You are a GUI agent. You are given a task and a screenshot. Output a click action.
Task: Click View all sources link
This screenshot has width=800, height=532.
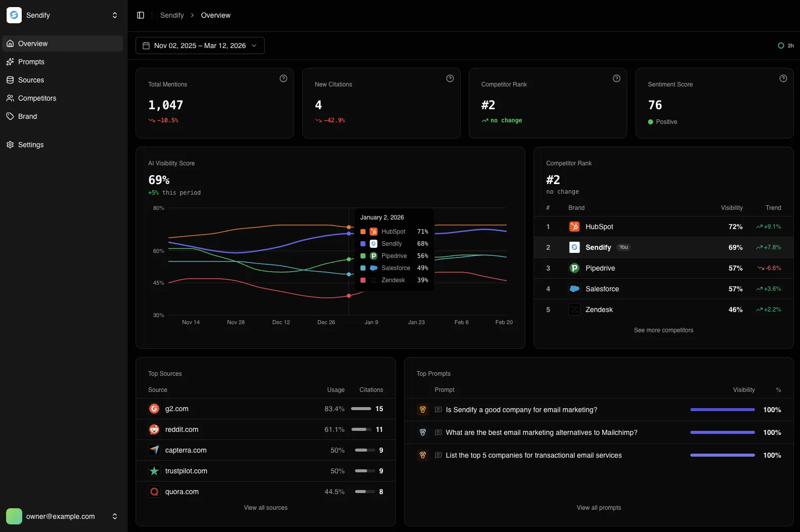pos(265,508)
